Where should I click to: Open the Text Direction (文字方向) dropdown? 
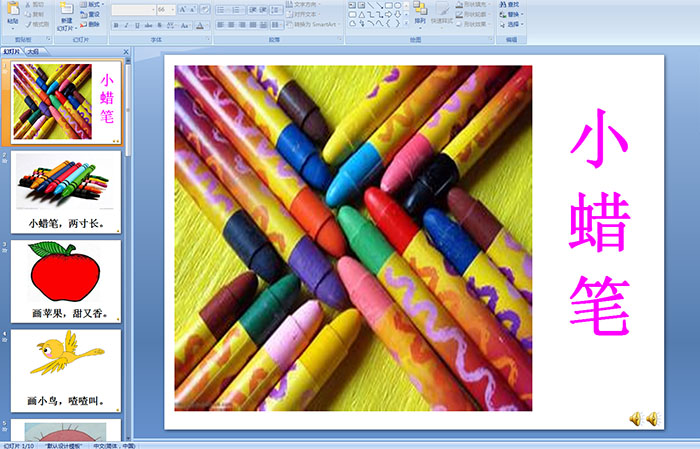(x=303, y=4)
